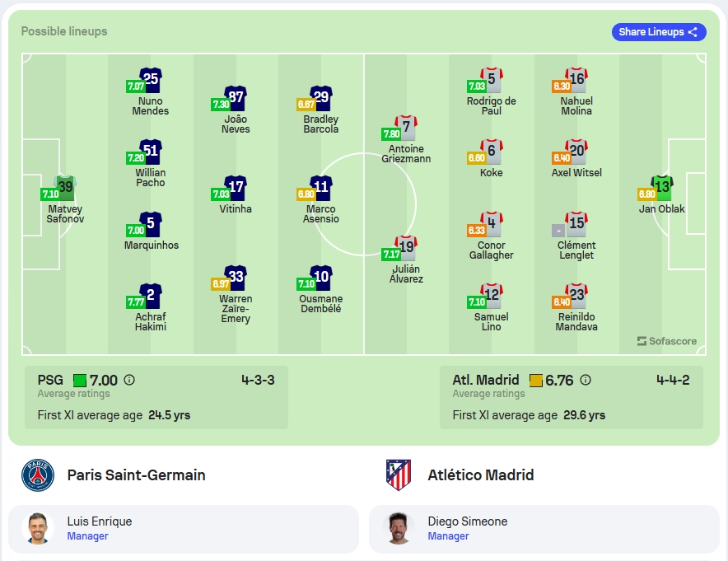
Task: Select Julián Álvarez number 19 jersey
Action: [406, 247]
